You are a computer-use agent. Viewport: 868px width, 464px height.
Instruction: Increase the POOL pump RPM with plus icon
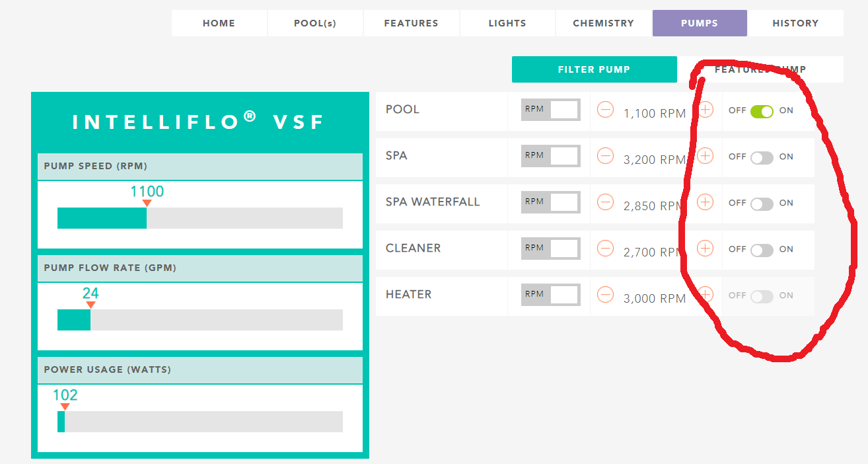click(705, 110)
